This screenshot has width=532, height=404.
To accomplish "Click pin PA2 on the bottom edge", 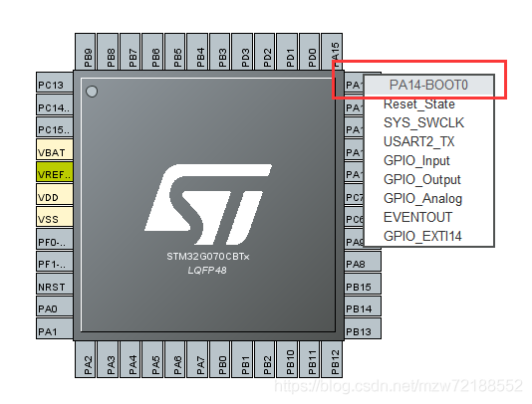I will 86,359.
